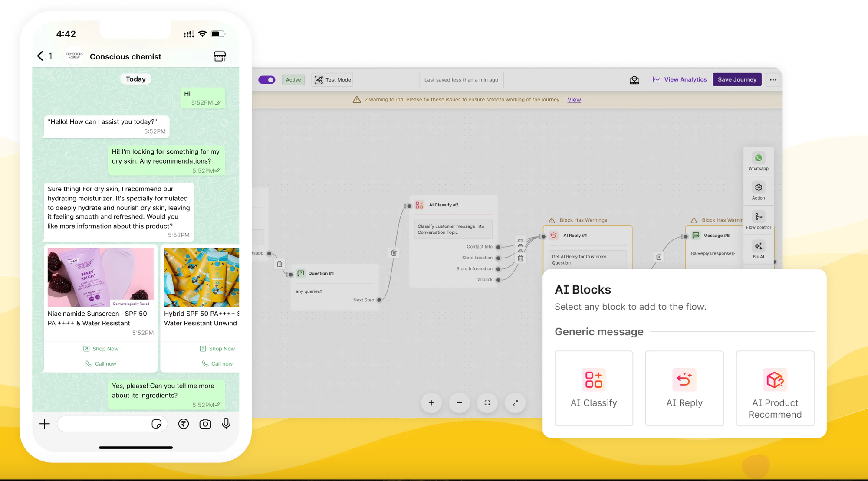Enable Test Mode
Viewport: 868px width, 481px height.
pos(332,80)
